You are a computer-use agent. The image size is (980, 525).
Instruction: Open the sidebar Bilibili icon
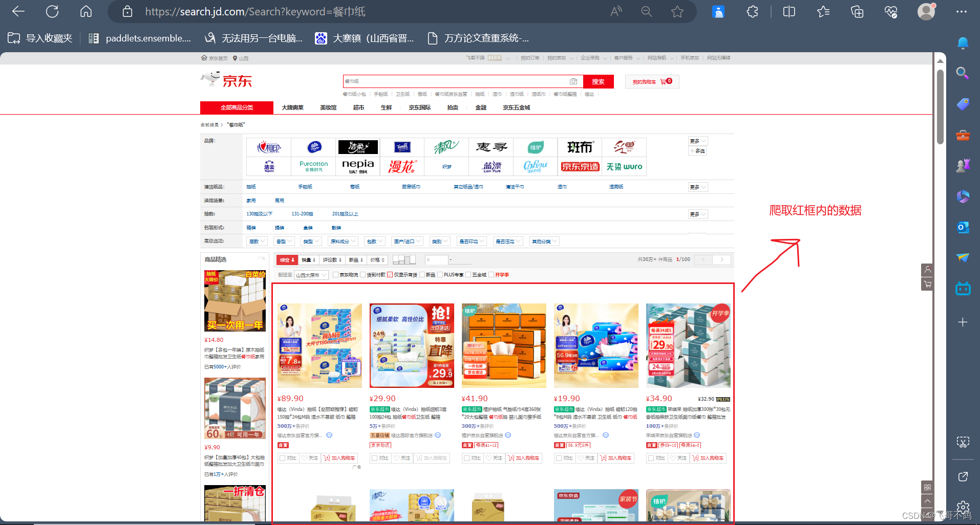click(963, 289)
